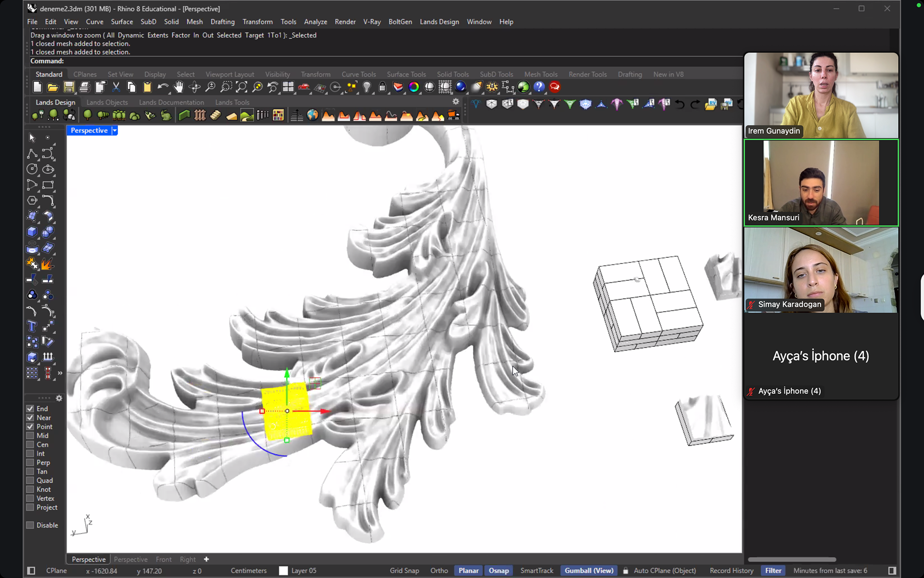924x578 pixels.
Task: Click the Gumball (View) status button
Action: click(589, 570)
